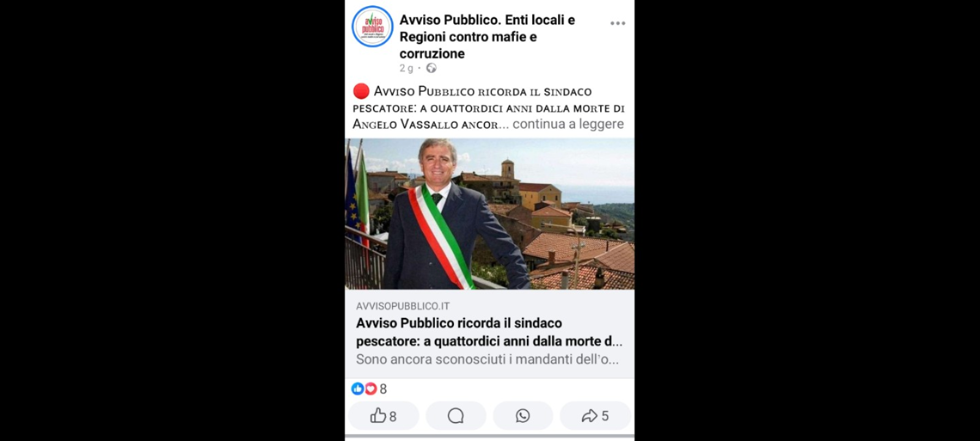This screenshot has height=441, width=980.
Task: Click the red heart reaction emoji
Action: tap(371, 388)
